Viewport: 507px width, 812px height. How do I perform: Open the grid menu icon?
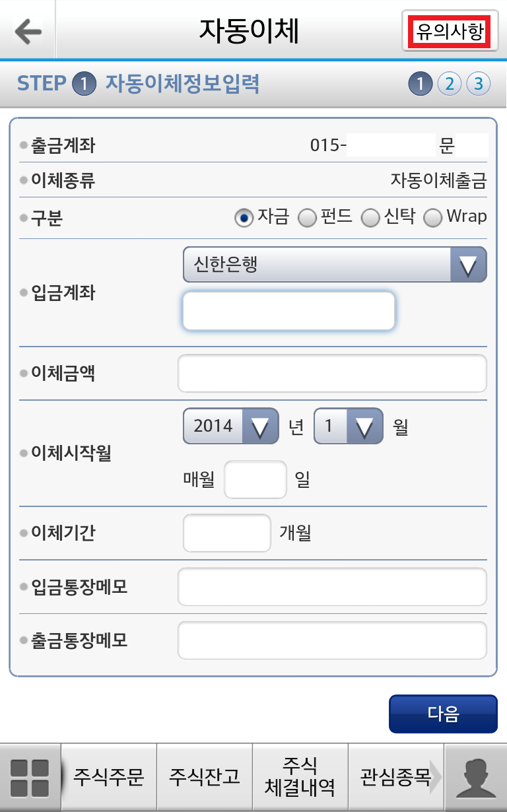(x=30, y=778)
